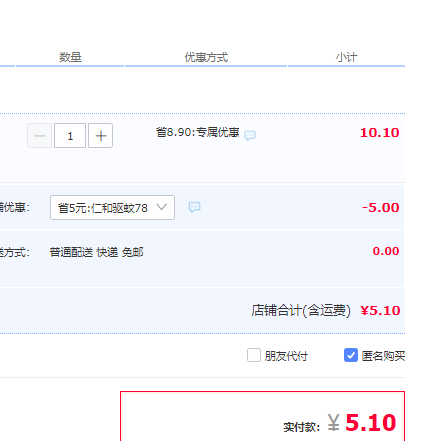This screenshot has width=439, height=441.
Task: Click the chevron arrow in coupon dropdown
Action: [162, 207]
